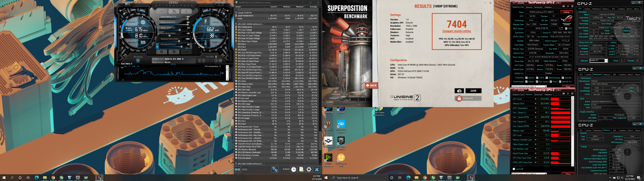Click Afterburner reset arrow button
Screen dimensions: 644x181
tap(174, 52)
